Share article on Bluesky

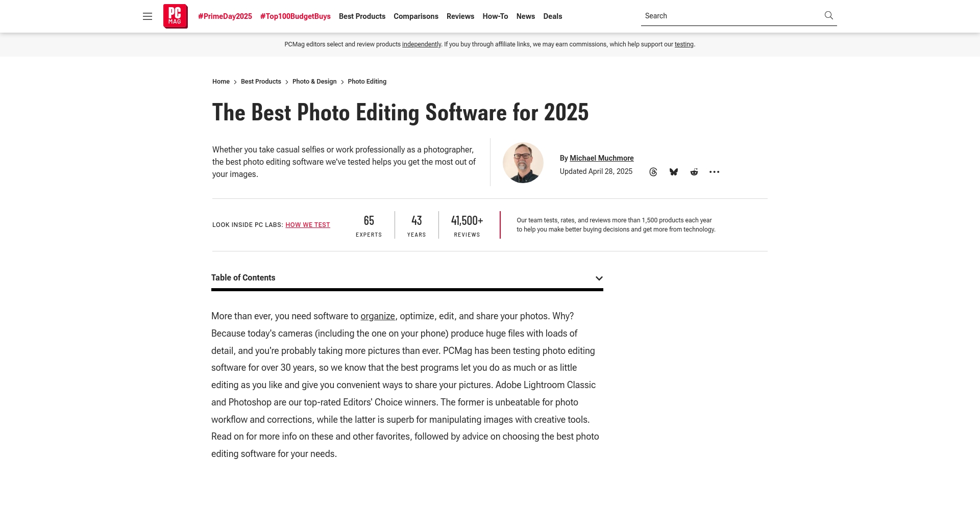point(674,172)
